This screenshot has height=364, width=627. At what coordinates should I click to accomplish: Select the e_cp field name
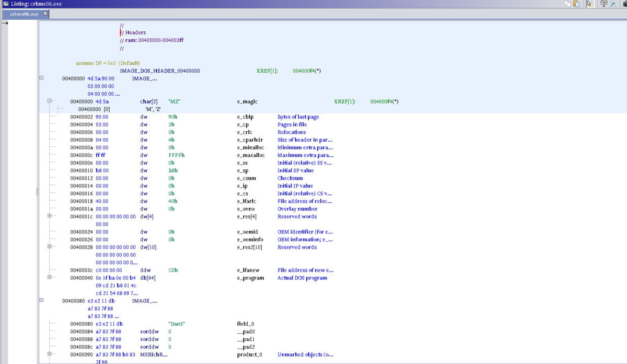pyautogui.click(x=242, y=125)
